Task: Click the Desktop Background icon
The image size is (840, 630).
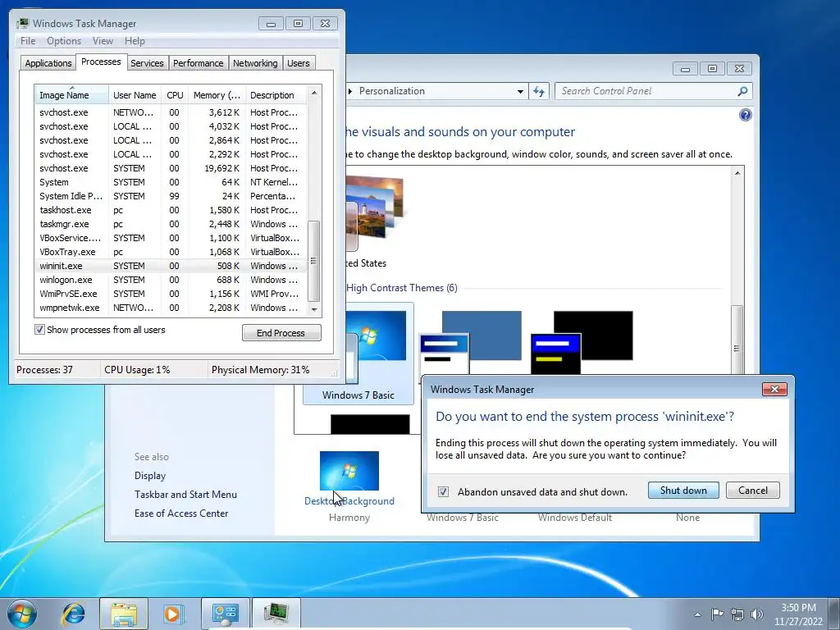Action: point(349,470)
